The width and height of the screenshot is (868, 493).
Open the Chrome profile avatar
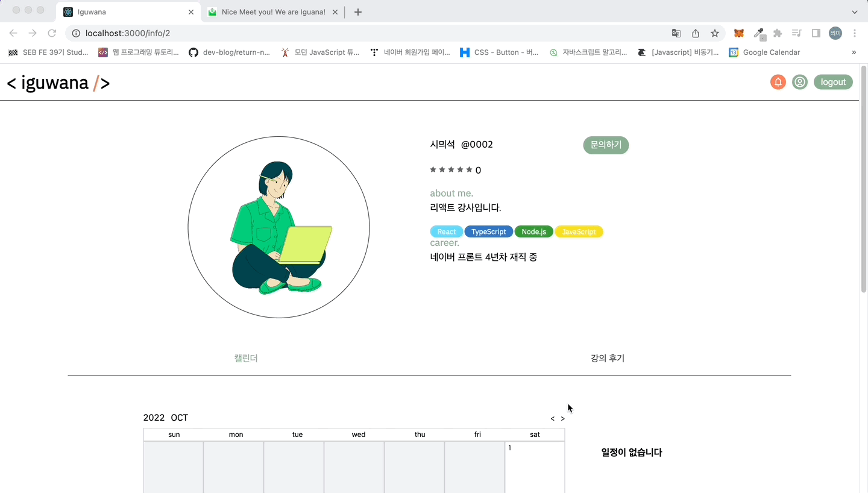(835, 33)
